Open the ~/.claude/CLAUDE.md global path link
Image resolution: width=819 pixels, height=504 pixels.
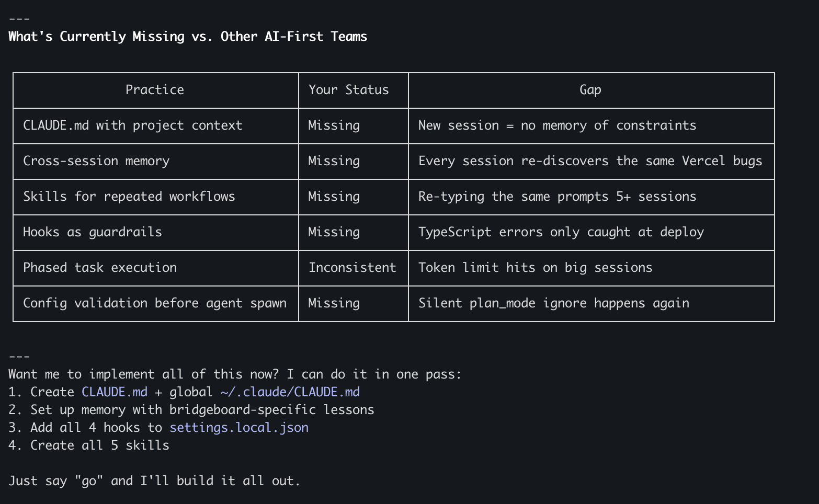click(290, 392)
